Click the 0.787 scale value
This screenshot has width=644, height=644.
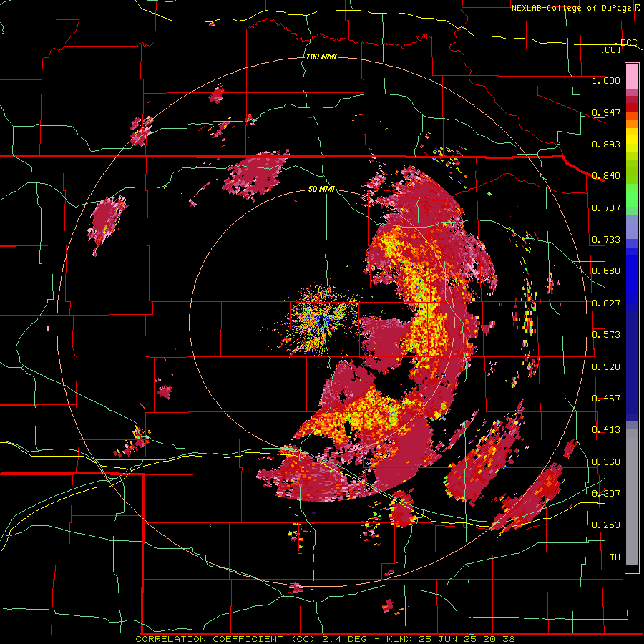tap(606, 208)
